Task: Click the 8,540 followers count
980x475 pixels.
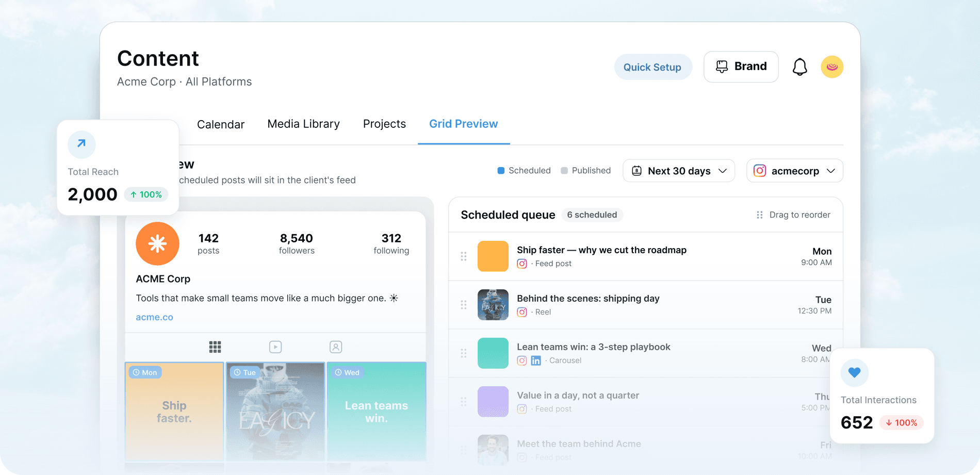Action: pos(297,244)
